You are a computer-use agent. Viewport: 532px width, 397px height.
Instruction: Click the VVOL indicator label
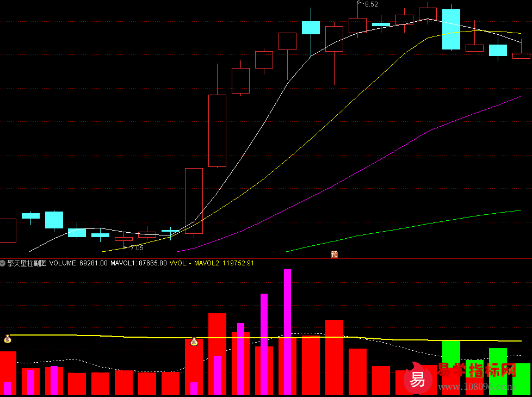pyautogui.click(x=180, y=263)
